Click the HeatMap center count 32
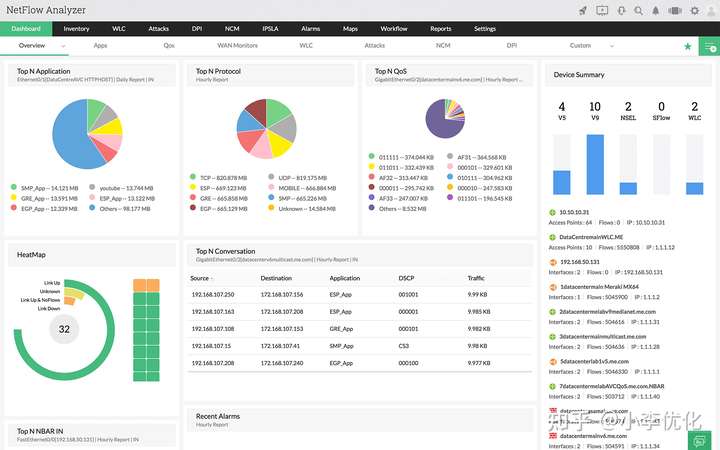This screenshot has height=450, width=720. pos(64,329)
